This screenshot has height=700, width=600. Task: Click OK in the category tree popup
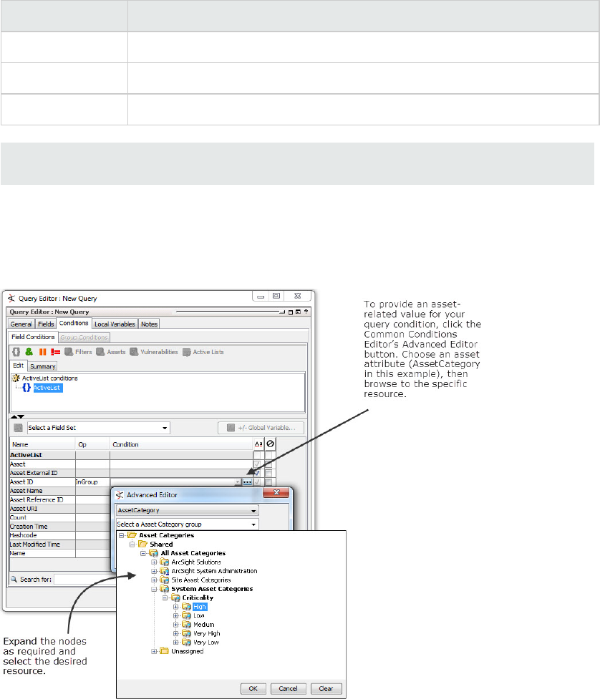tap(253, 689)
